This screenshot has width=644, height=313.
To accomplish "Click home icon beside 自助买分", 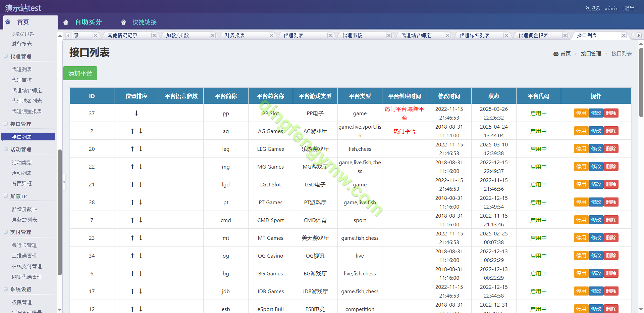I will click(66, 22).
